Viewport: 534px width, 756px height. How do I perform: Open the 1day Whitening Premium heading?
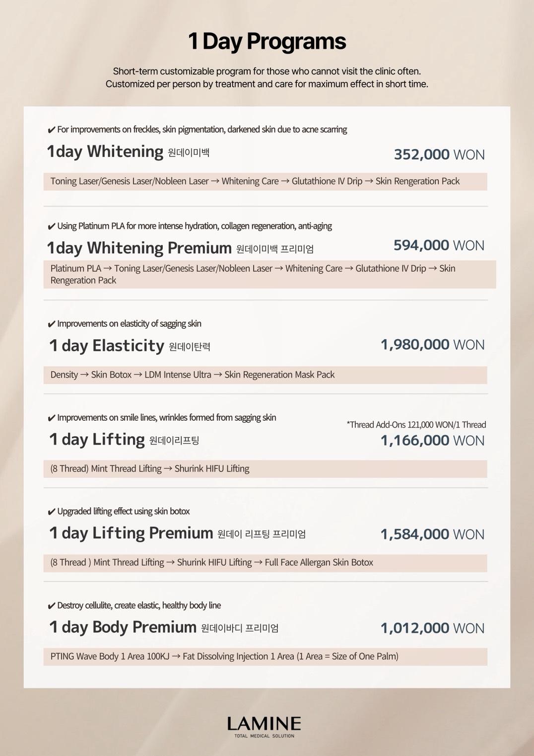pyautogui.click(x=139, y=247)
